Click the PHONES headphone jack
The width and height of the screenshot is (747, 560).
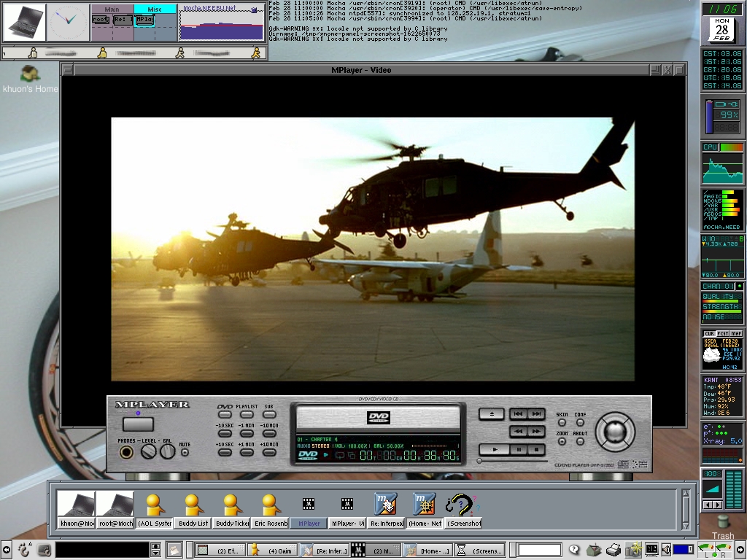[126, 452]
